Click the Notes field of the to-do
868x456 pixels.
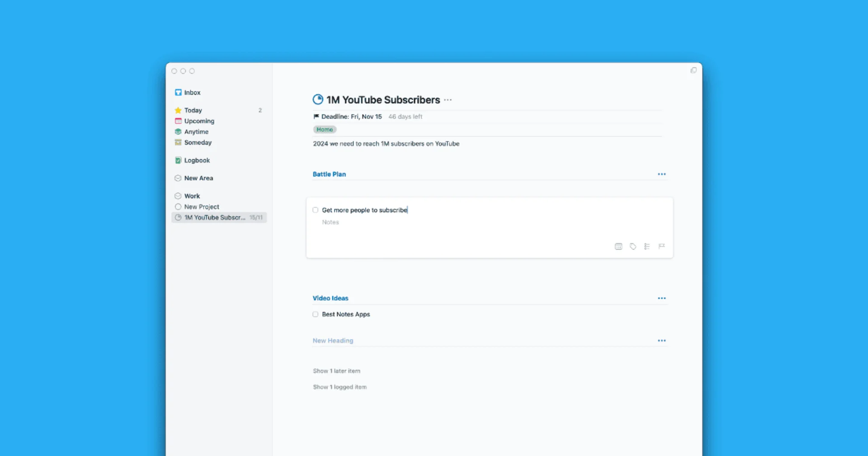[x=330, y=222]
